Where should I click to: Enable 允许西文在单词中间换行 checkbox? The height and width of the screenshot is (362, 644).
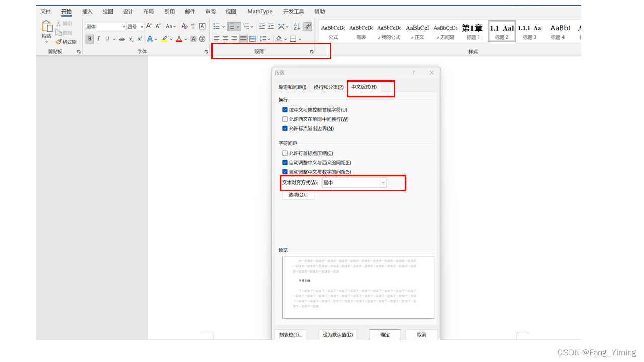pos(285,119)
